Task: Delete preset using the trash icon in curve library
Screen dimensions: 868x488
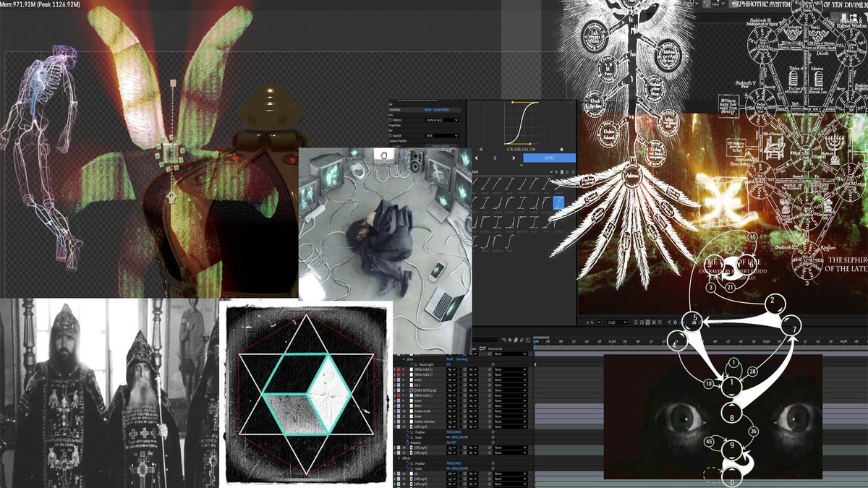Action: point(573,172)
